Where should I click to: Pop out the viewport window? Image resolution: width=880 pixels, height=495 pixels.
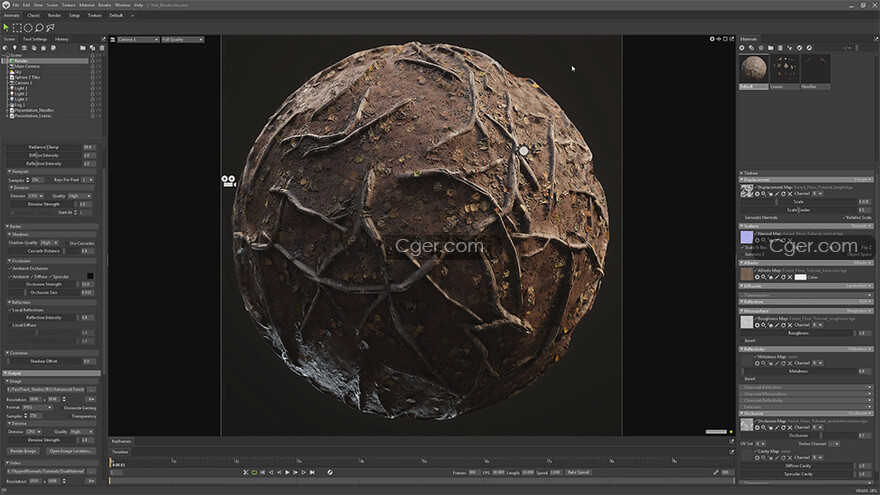pyautogui.click(x=732, y=39)
